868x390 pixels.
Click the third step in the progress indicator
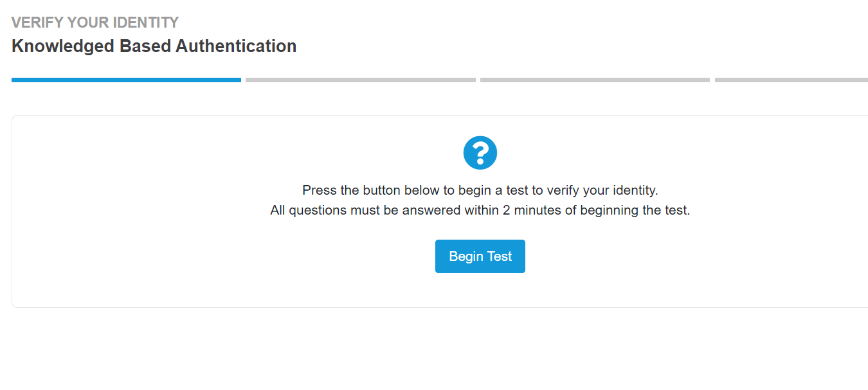point(595,80)
